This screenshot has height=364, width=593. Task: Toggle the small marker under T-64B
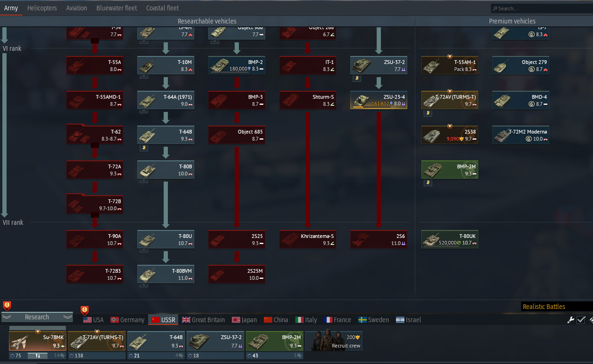[x=142, y=148]
